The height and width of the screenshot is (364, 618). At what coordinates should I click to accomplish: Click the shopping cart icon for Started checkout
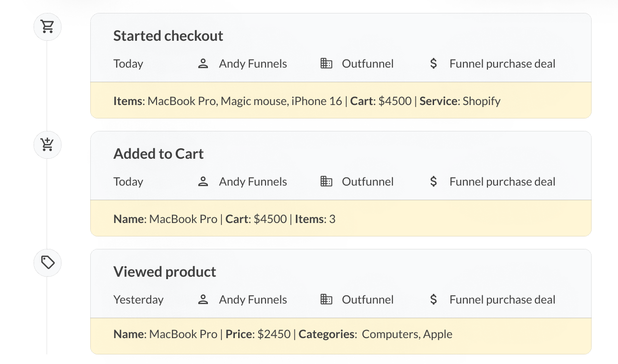(x=48, y=26)
